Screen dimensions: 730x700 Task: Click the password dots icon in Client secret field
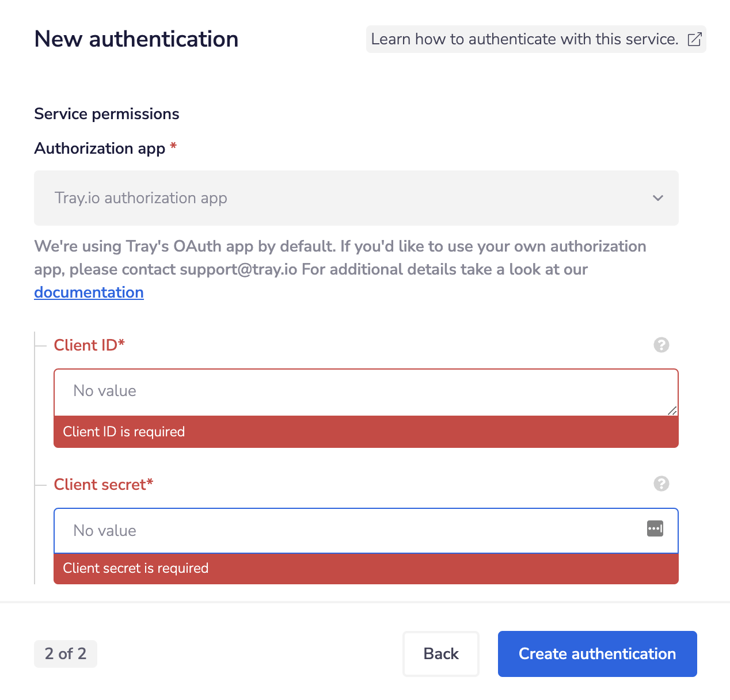coord(655,529)
